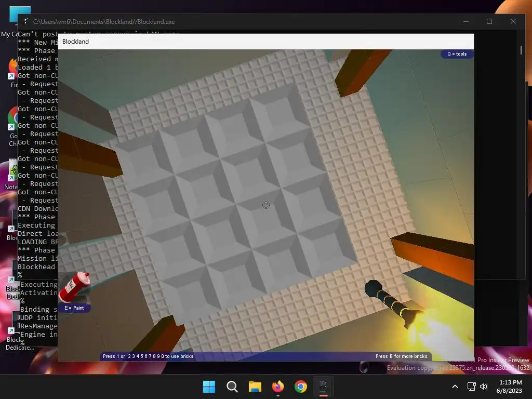Click the 'Blockhead' console line
Image resolution: width=532 pixels, height=399 pixels.
point(36,267)
